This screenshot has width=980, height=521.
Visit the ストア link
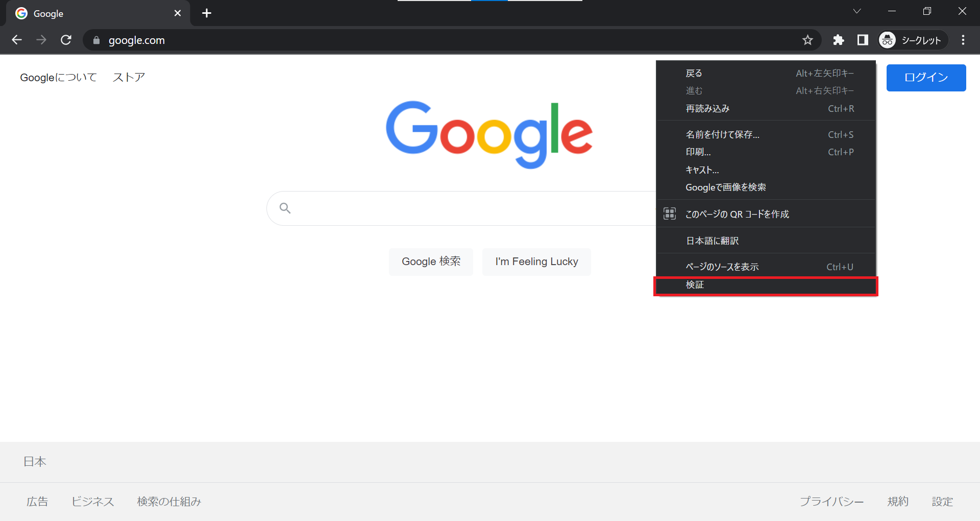[x=129, y=77]
